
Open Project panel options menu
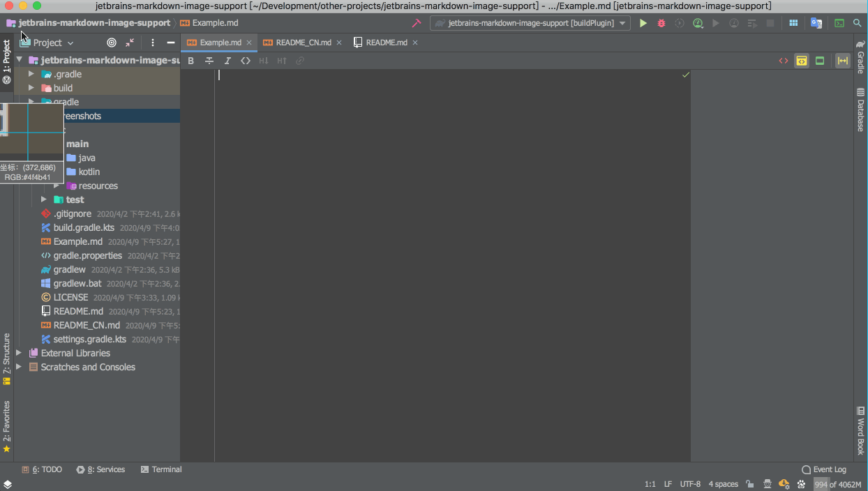pyautogui.click(x=153, y=43)
